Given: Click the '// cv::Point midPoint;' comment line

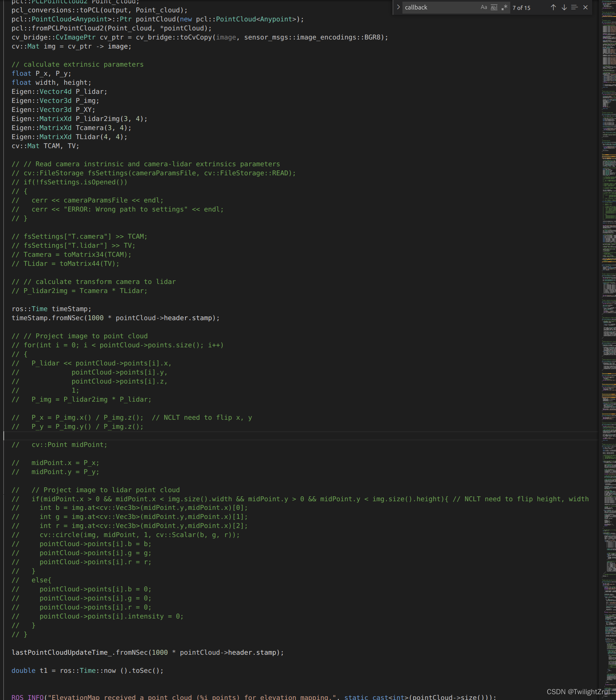Looking at the screenshot, I should pos(59,445).
